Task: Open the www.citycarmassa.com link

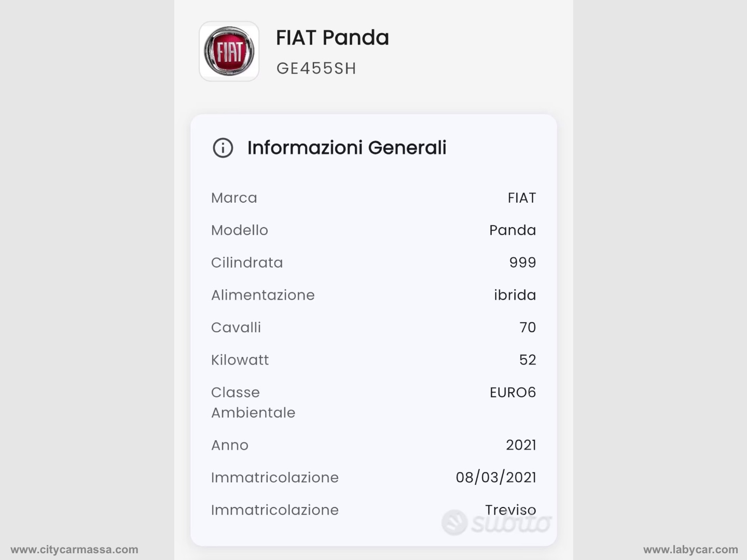Action: 74,550
